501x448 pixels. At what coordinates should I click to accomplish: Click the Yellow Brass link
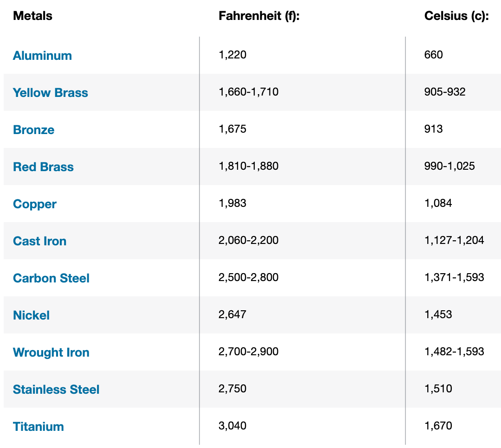coord(50,93)
